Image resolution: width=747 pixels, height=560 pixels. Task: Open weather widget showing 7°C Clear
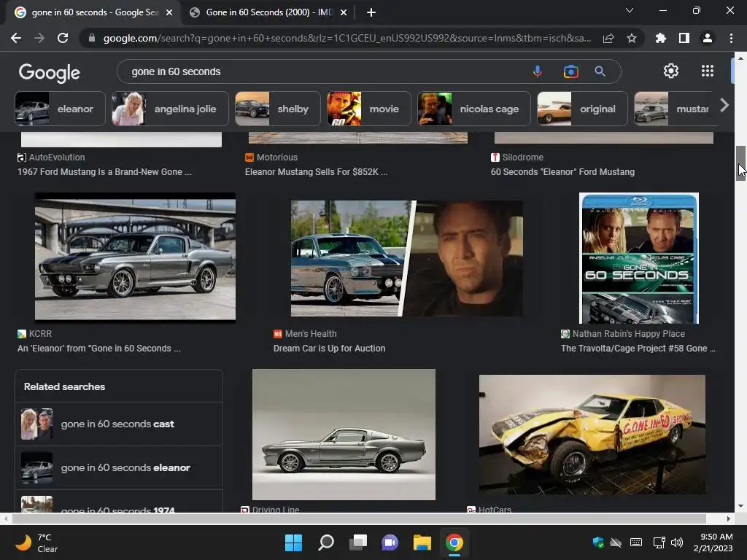[36, 542]
